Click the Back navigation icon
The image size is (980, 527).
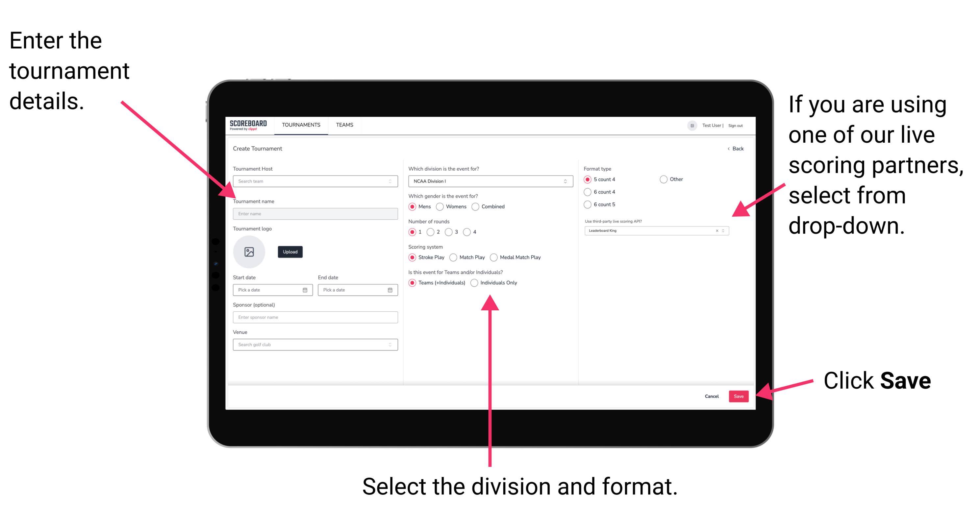(x=728, y=148)
